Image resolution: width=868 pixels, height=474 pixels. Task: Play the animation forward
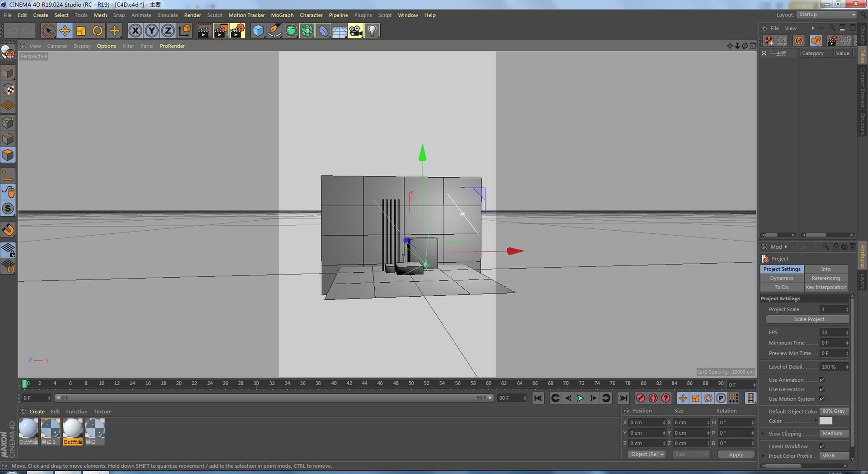click(580, 398)
